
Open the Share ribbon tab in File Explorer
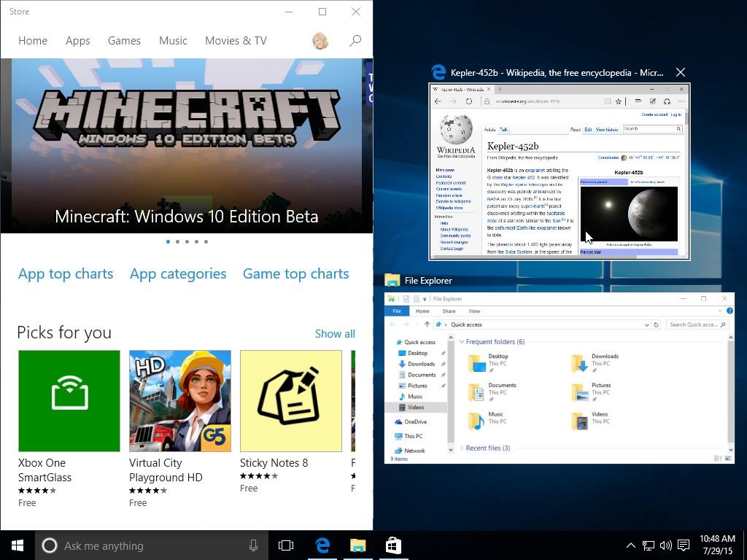coord(449,311)
